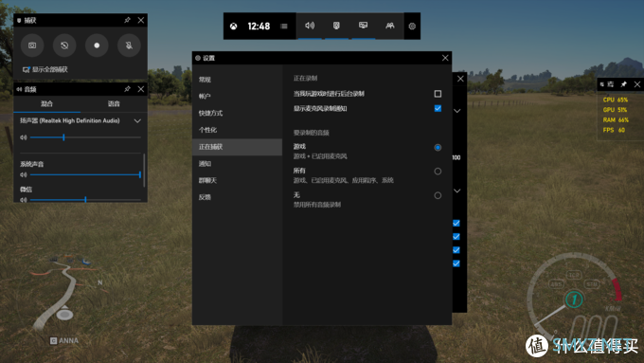Record the last 30 seconds
The width and height of the screenshot is (644, 363).
click(x=64, y=45)
